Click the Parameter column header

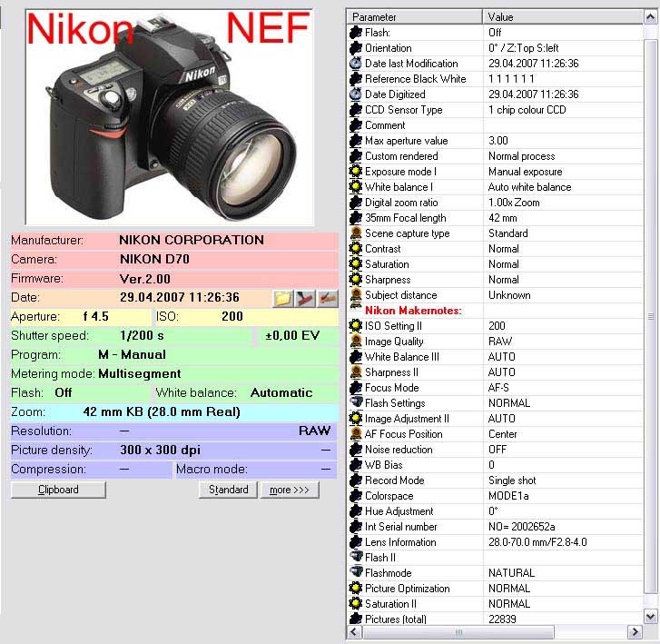pyautogui.click(x=414, y=17)
